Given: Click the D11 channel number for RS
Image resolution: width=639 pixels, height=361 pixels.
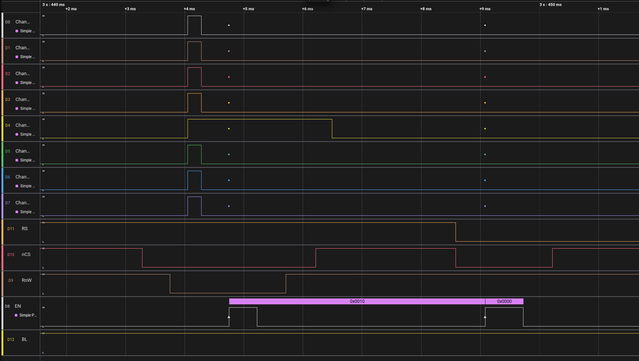Looking at the screenshot, I should coord(11,229).
